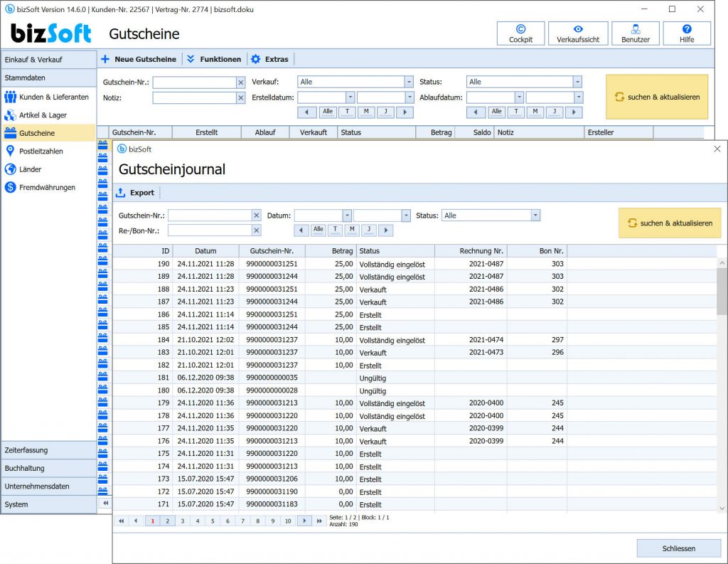Open the first Datum picker in Gutscheinjournal

click(x=347, y=216)
